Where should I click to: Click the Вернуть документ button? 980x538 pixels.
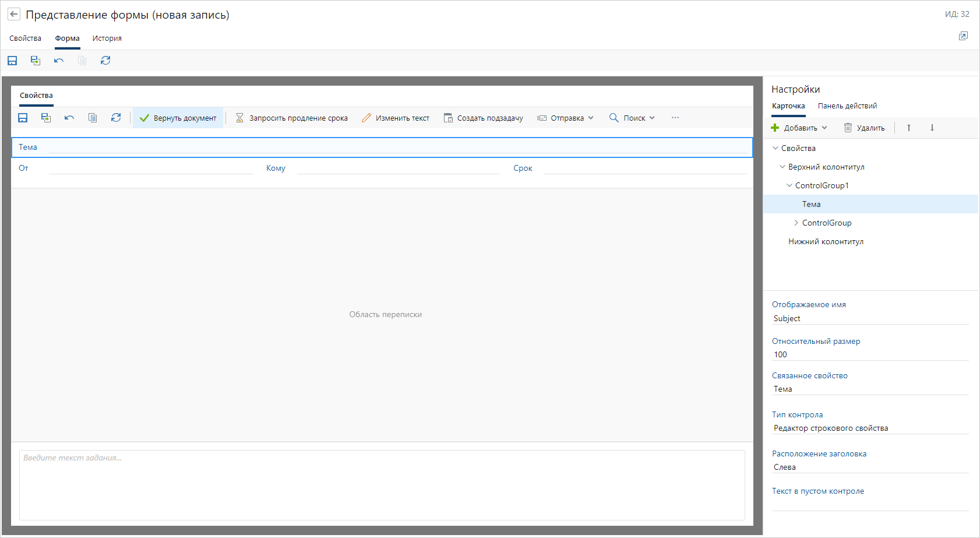tap(178, 118)
